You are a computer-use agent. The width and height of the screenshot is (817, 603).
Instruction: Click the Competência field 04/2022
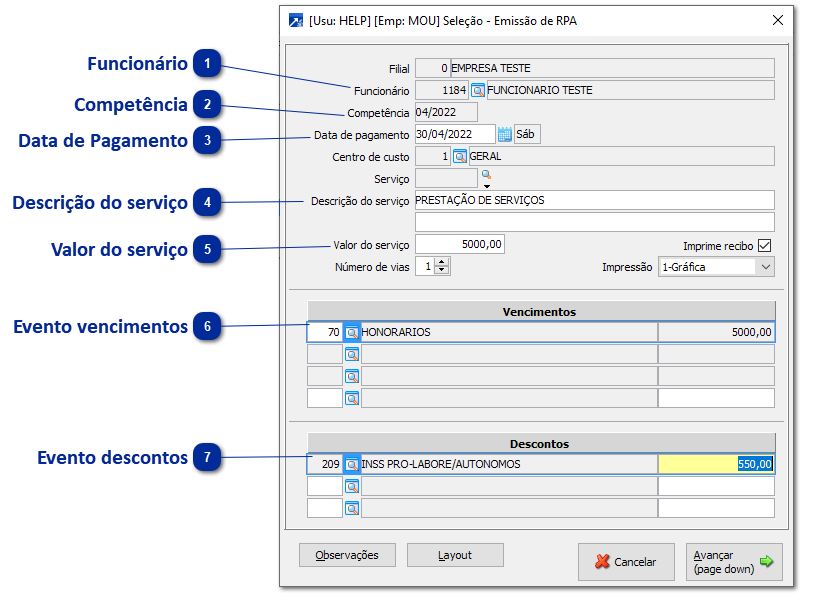[446, 112]
